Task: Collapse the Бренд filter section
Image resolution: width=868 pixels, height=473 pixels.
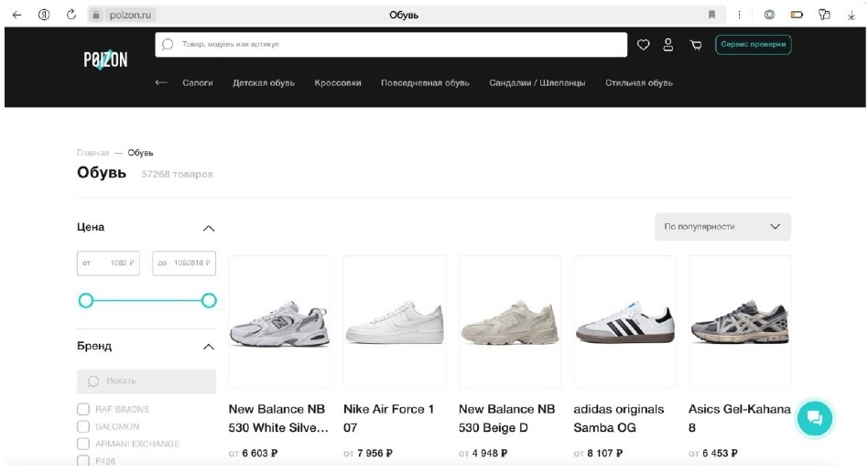Action: coord(209,347)
